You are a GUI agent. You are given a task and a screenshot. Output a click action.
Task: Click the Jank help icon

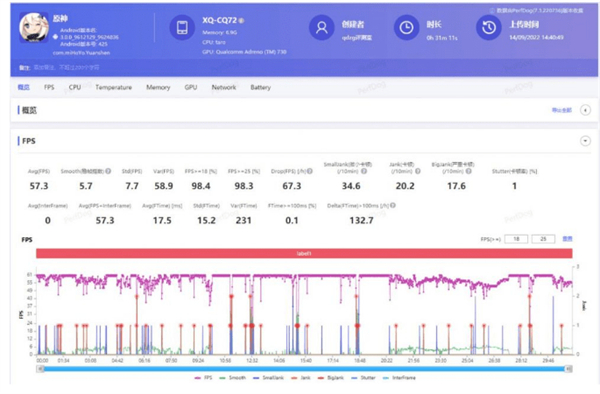click(418, 171)
